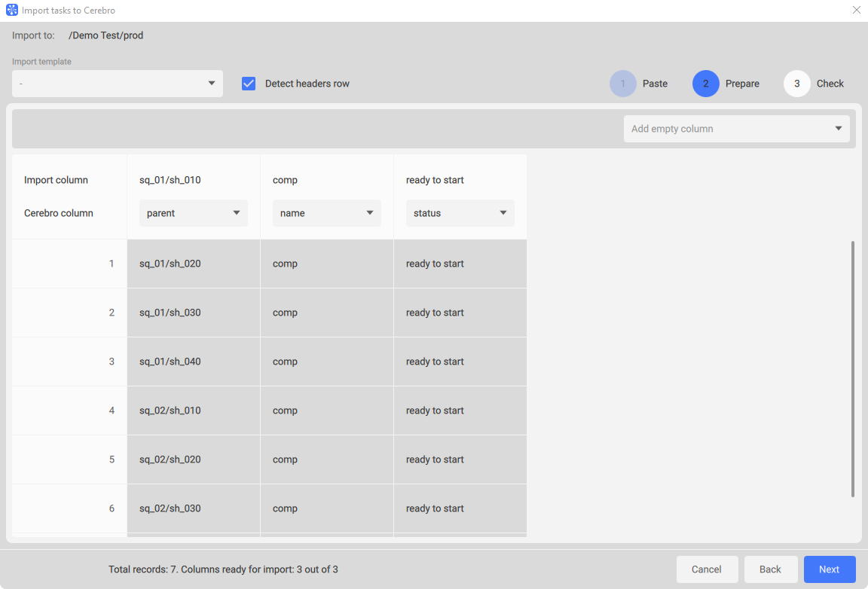868x589 pixels.
Task: Open the Add empty column dropdown
Action: (736, 129)
